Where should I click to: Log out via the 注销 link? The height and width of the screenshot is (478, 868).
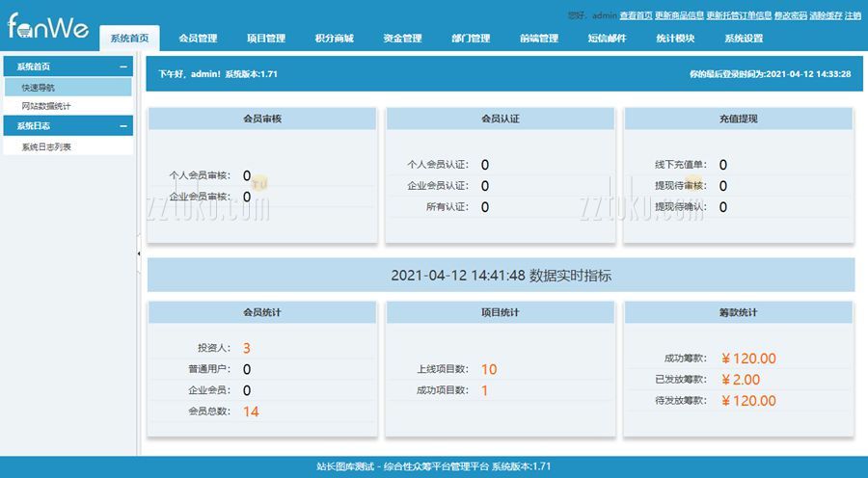[853, 15]
